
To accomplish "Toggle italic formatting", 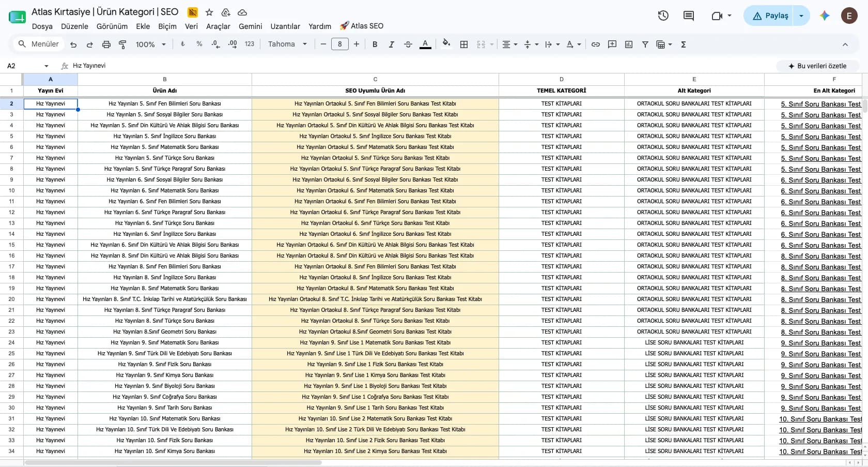I will [392, 44].
